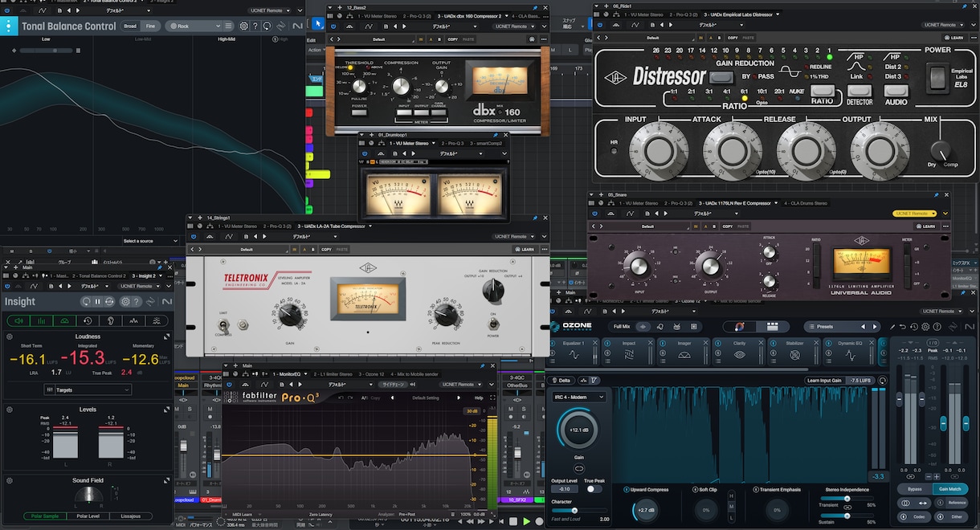Screen dimensions: 980x530
Task: Open target list icon beside Rock
Action: click(227, 26)
